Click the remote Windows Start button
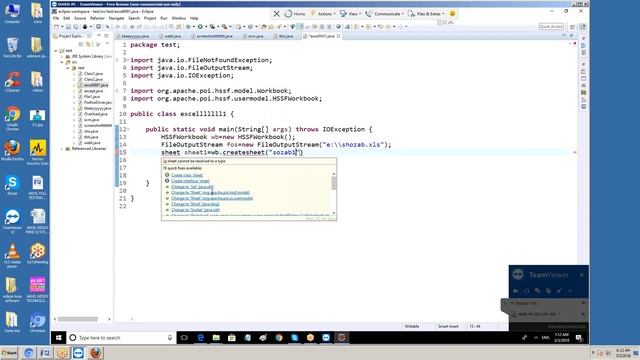 (58, 338)
